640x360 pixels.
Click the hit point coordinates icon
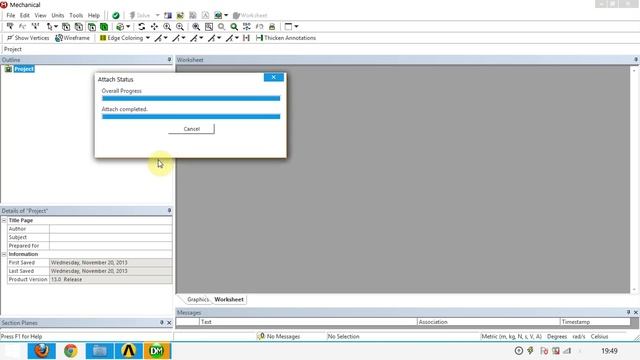[x=36, y=27]
